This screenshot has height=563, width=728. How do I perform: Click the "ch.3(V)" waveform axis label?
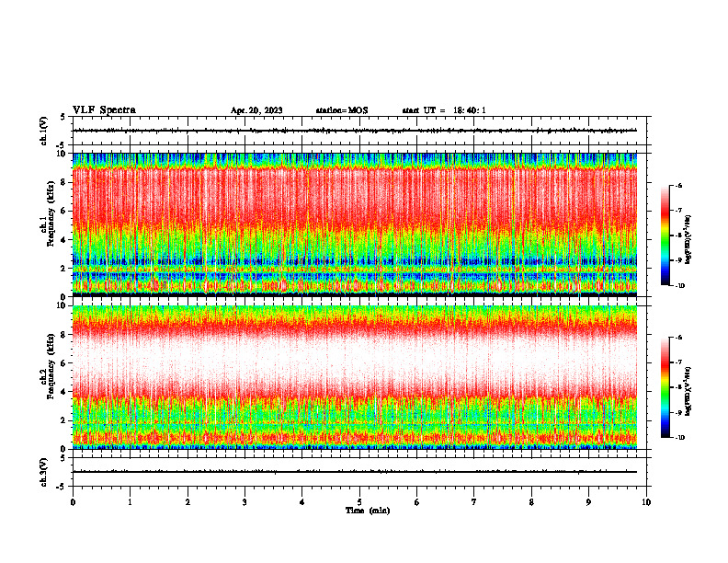click(x=43, y=472)
